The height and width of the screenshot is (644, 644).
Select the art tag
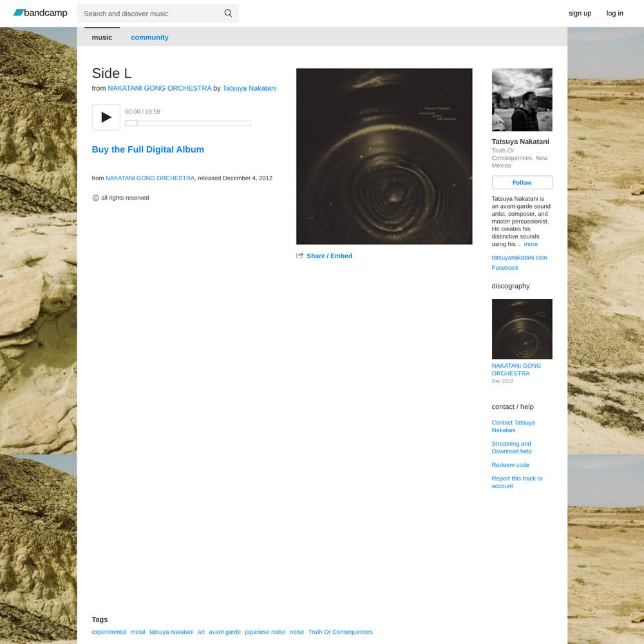pos(201,632)
